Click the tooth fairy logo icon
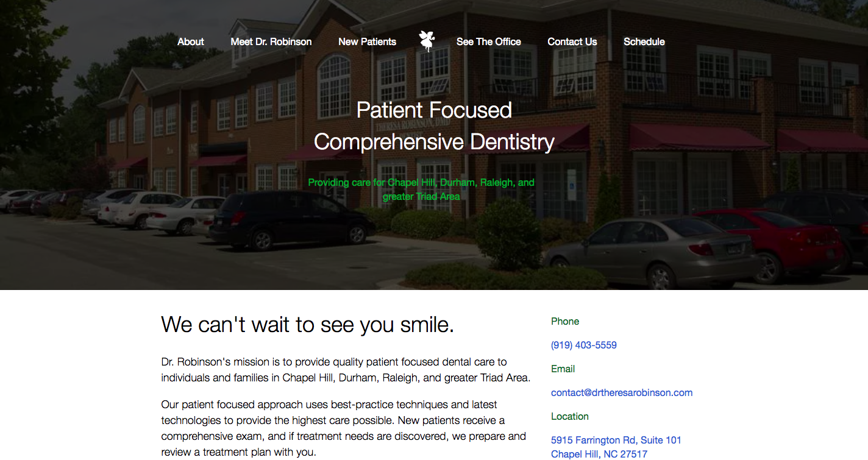The image size is (868, 460). (427, 41)
